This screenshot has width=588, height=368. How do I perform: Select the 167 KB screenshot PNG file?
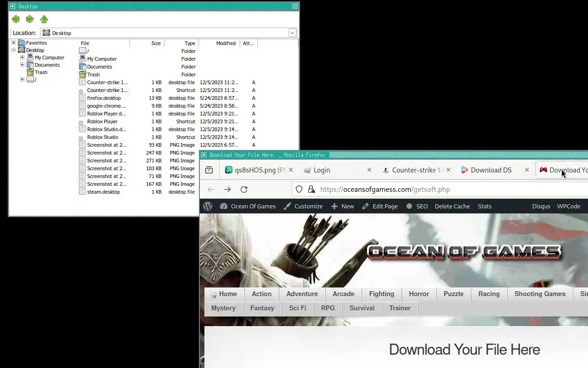[107, 184]
